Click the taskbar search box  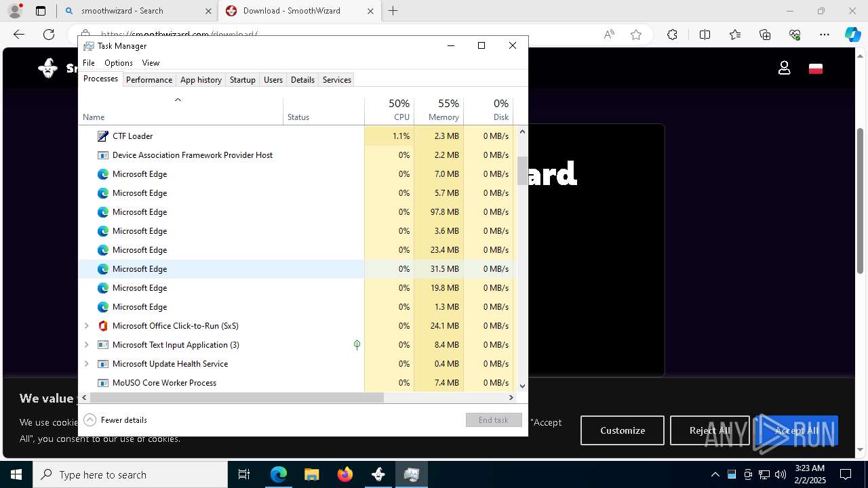130,474
